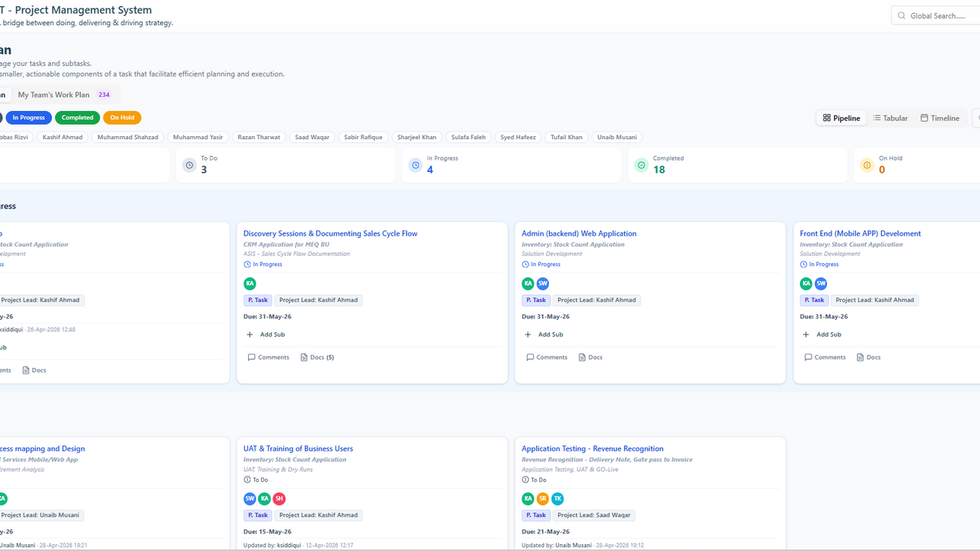
Task: Filter by Sulafa Faleh chip
Action: 469,137
